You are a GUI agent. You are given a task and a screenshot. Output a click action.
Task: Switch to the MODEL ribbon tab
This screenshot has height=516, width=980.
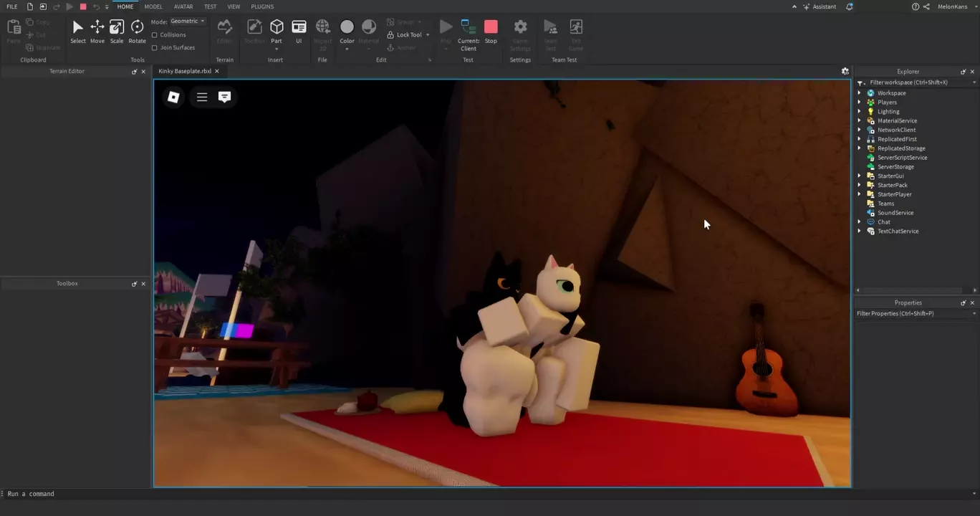click(153, 6)
